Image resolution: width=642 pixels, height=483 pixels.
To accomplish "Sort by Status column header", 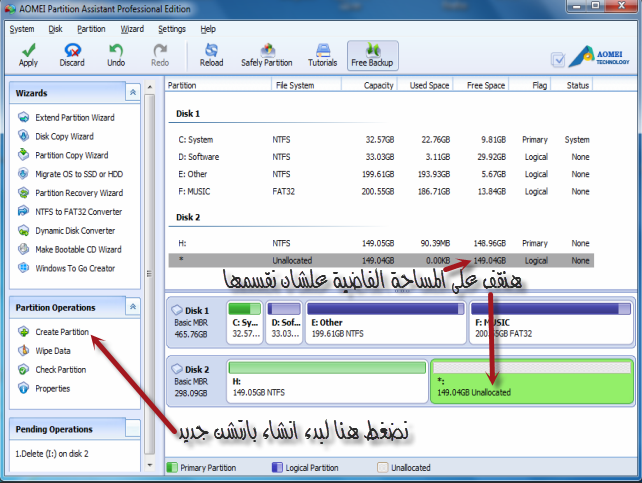I will (572, 85).
